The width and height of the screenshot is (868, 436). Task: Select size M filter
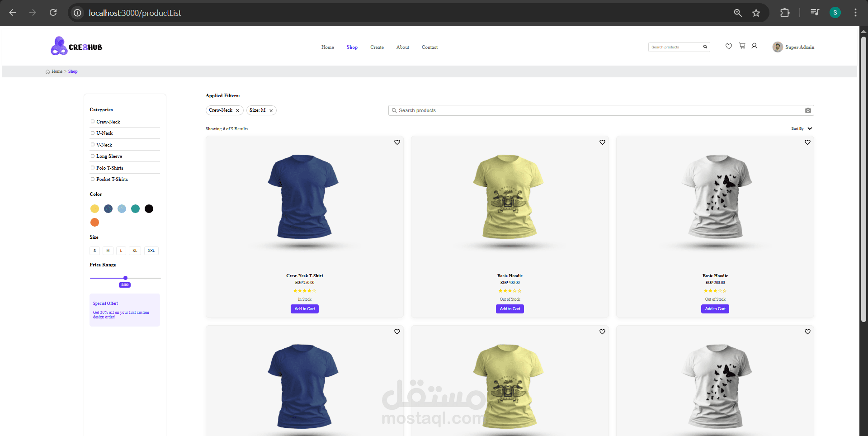pyautogui.click(x=108, y=251)
